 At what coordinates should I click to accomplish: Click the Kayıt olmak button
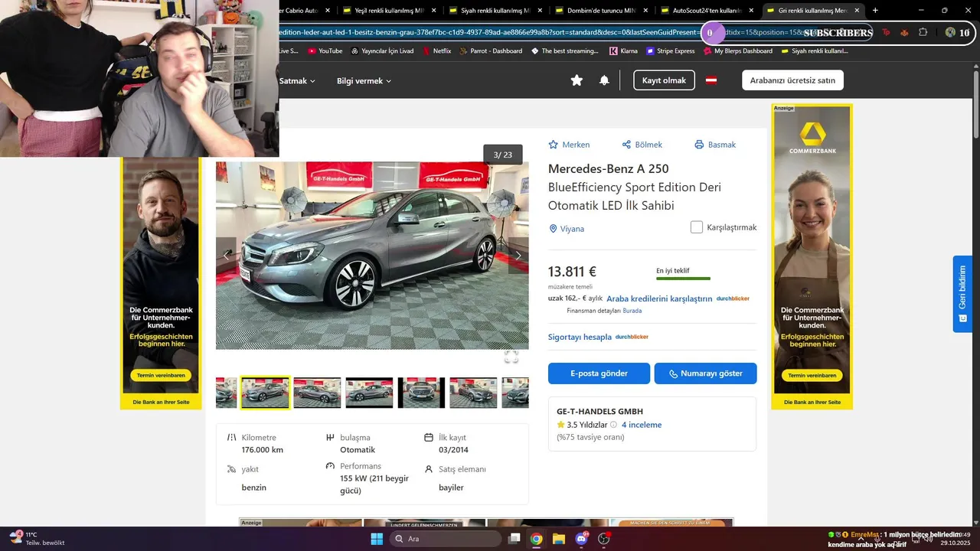click(x=664, y=80)
